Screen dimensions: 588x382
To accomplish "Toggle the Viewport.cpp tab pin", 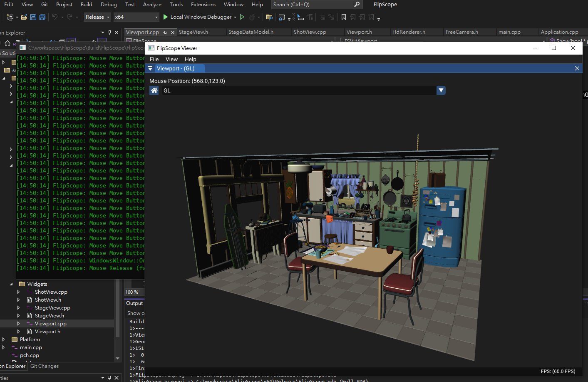I will point(165,32).
